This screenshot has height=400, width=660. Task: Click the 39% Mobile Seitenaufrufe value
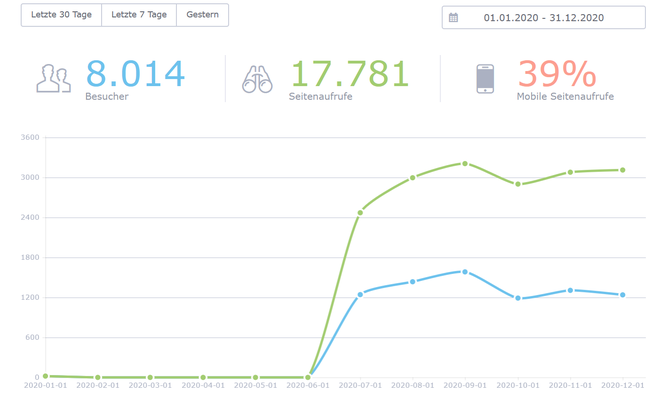[x=557, y=74]
